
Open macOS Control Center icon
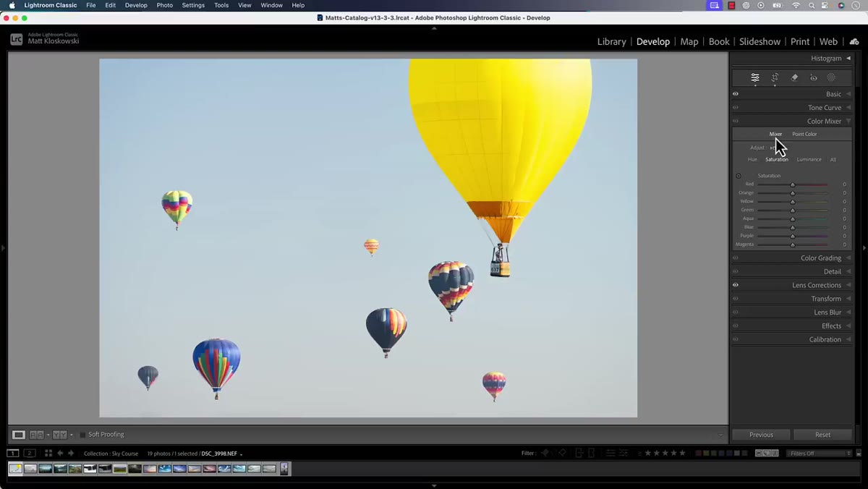tap(825, 6)
